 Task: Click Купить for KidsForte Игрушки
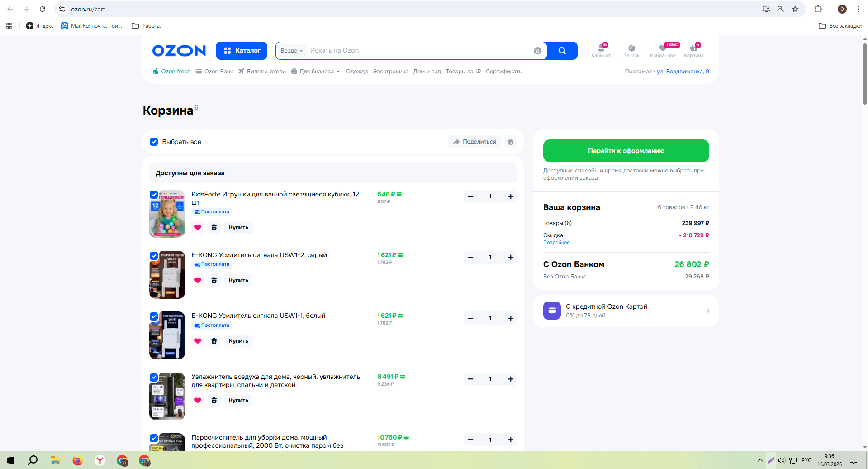(x=238, y=227)
